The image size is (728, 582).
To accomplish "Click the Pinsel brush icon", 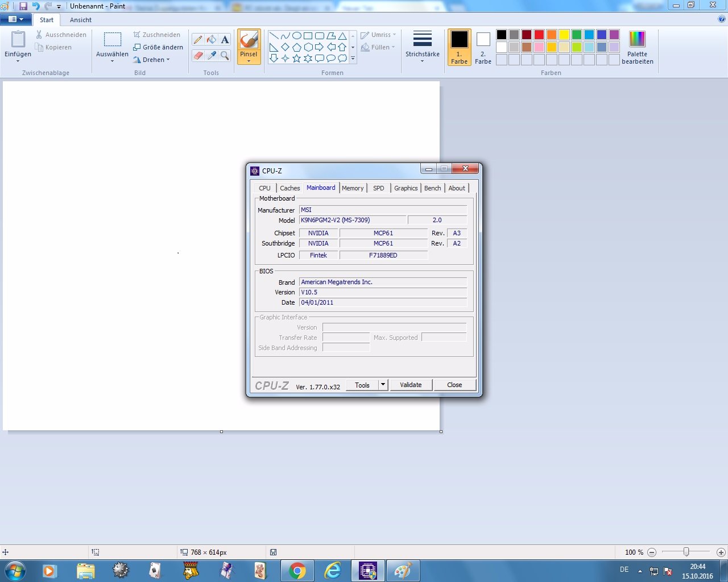I will click(x=249, y=40).
